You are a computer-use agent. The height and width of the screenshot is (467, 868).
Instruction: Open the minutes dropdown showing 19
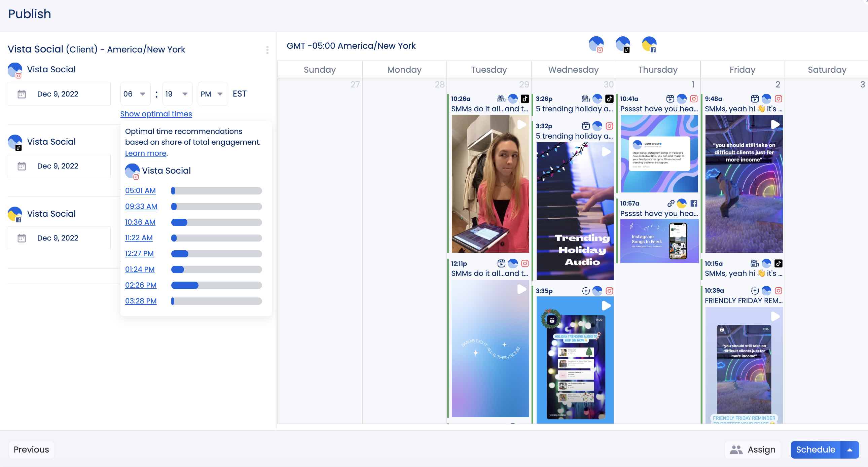177,94
